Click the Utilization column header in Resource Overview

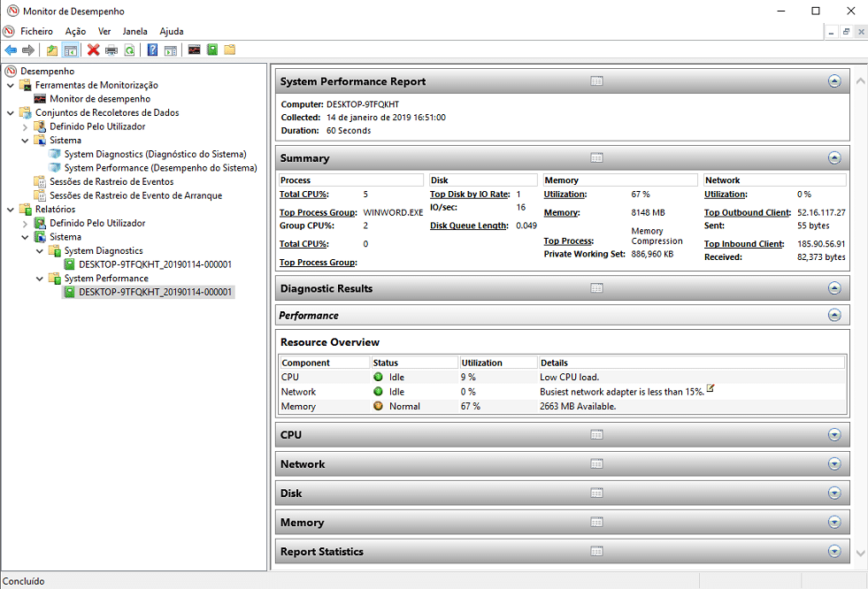[x=499, y=363]
